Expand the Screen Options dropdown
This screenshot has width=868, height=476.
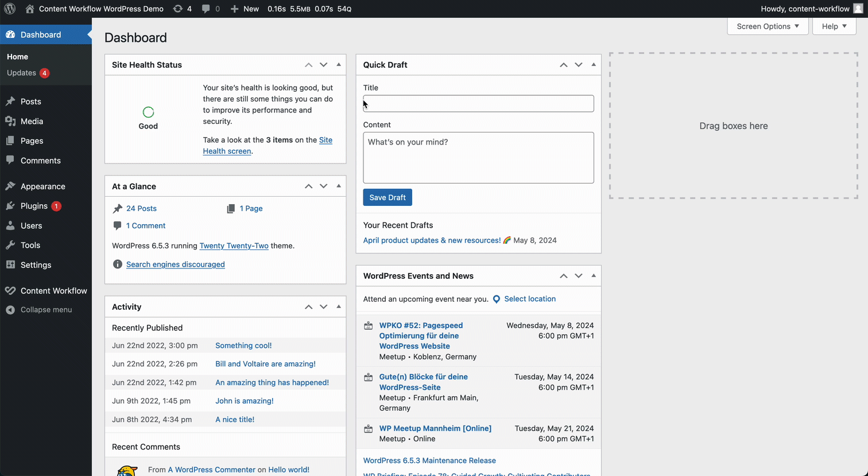point(768,26)
